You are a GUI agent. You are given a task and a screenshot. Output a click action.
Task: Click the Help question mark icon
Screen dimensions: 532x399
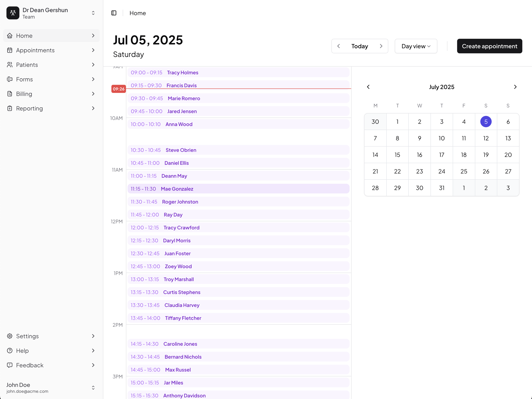[x=10, y=351]
